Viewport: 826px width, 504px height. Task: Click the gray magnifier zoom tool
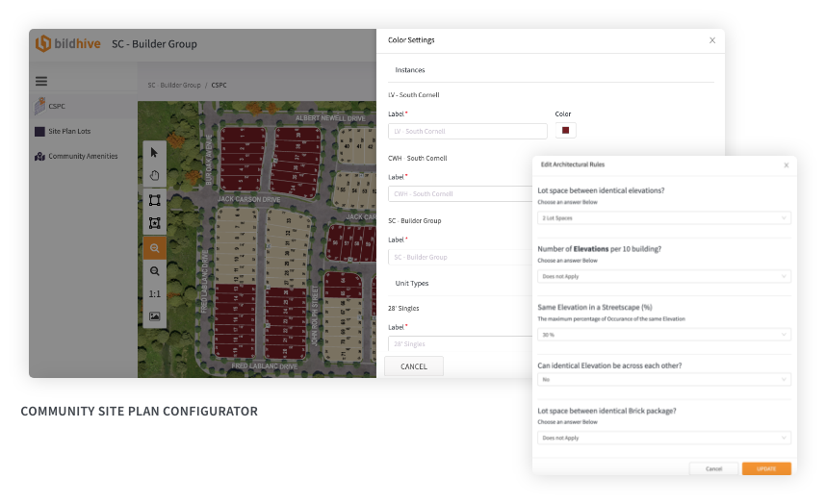click(x=154, y=271)
